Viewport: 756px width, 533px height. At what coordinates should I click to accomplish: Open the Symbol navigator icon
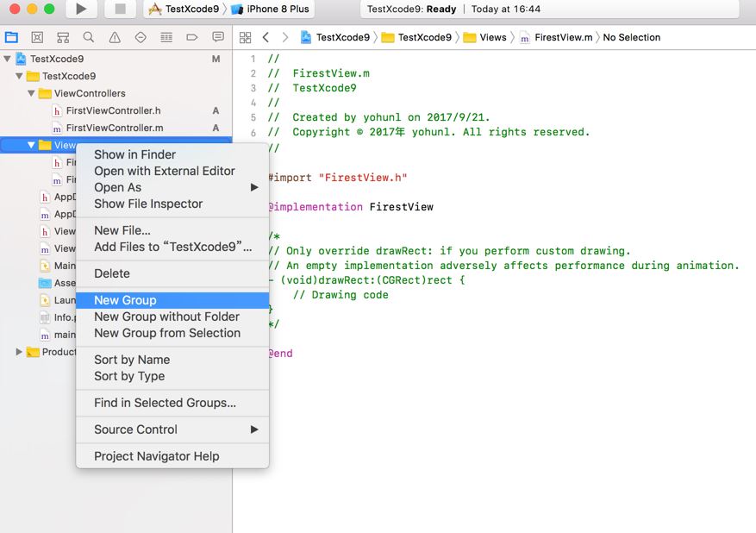[63, 37]
